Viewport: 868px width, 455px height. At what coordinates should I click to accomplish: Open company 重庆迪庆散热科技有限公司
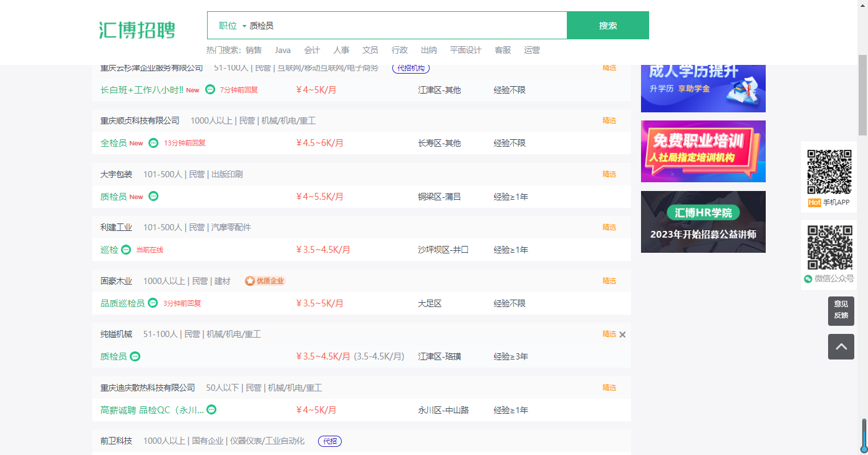[x=148, y=388]
